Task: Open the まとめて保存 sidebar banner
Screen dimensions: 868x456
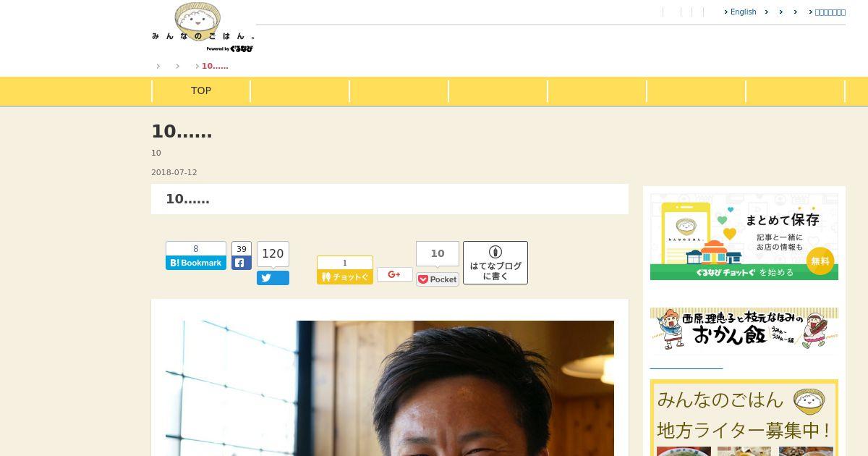Action: pyautogui.click(x=744, y=237)
